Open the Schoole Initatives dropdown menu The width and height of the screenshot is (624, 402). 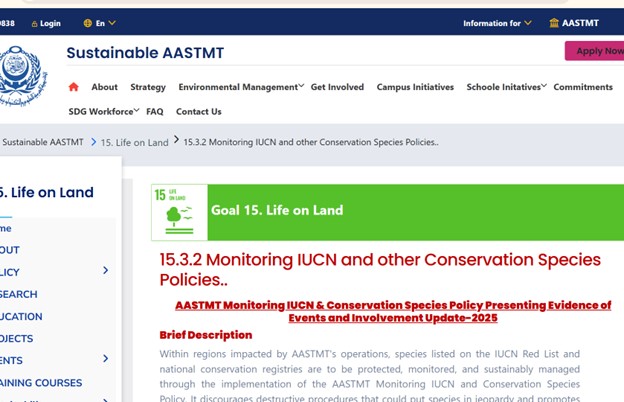(x=506, y=87)
